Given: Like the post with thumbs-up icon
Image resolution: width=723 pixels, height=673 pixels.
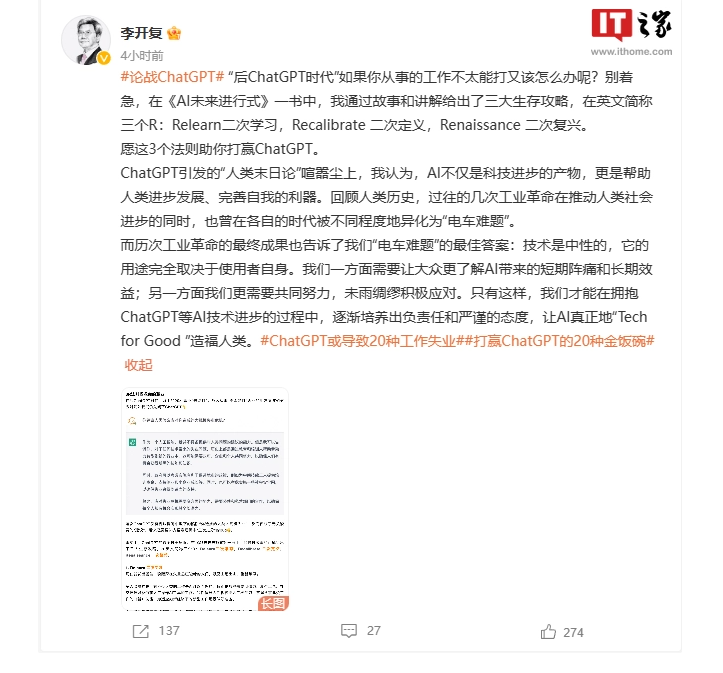Looking at the screenshot, I should (548, 632).
